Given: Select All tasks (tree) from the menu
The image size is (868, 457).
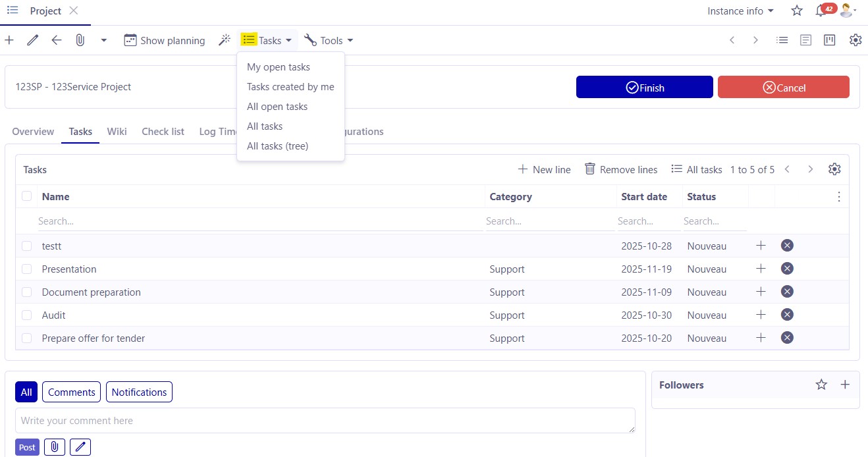Looking at the screenshot, I should pos(277,146).
